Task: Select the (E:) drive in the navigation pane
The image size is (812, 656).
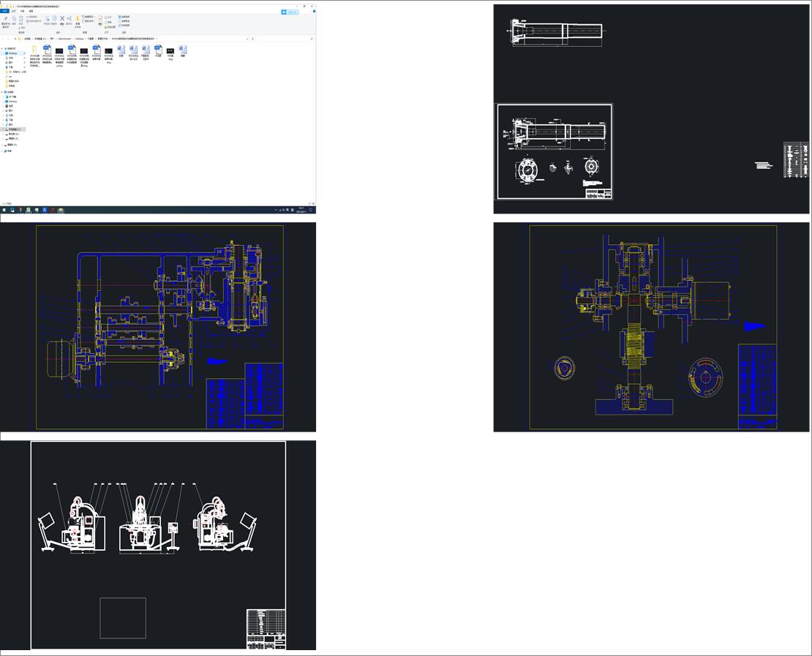Action: click(x=13, y=139)
